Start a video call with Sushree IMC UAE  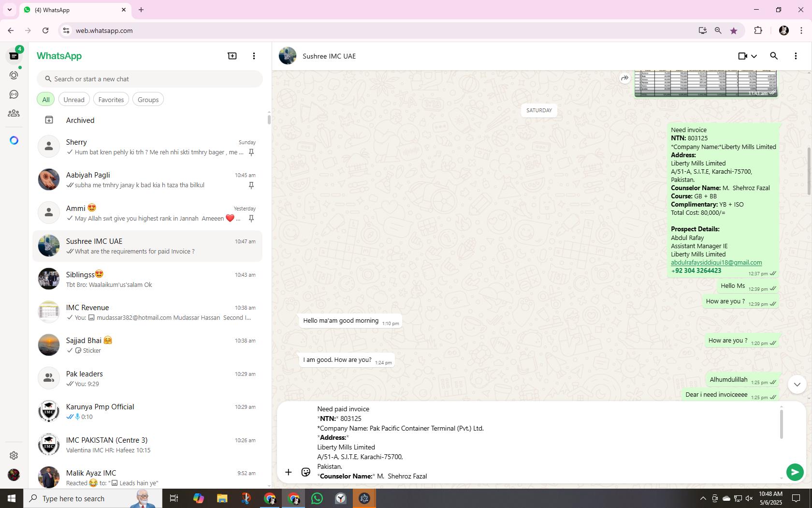(x=743, y=56)
